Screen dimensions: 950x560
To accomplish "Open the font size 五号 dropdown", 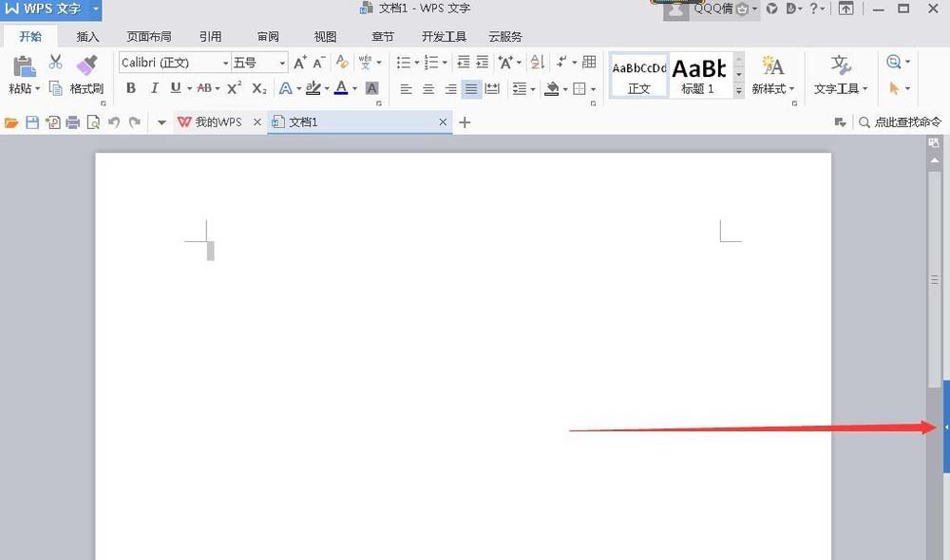I will [x=282, y=63].
